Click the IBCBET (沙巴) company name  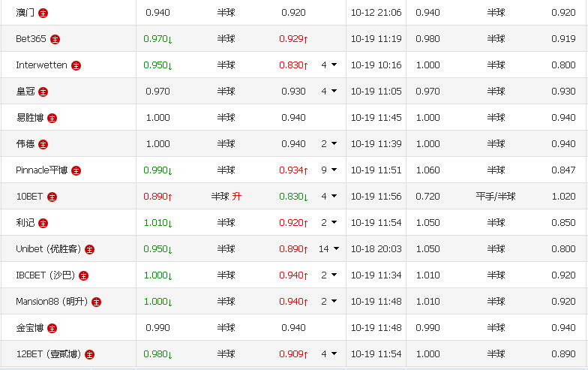point(45,275)
